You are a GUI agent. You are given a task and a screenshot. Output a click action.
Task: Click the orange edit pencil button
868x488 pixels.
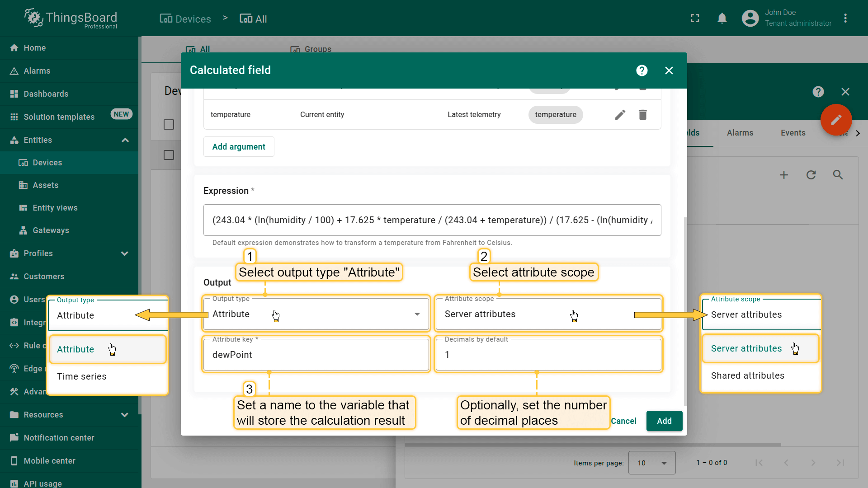836,120
